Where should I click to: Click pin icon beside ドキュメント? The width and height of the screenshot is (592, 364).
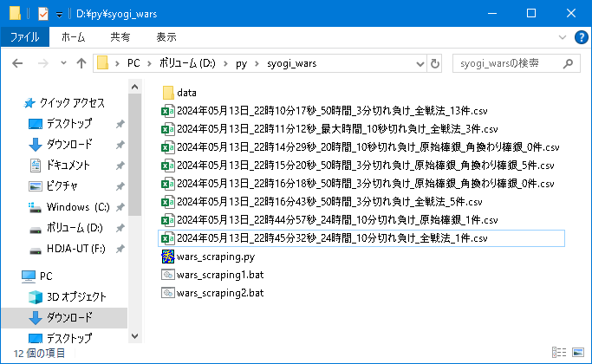click(x=120, y=166)
